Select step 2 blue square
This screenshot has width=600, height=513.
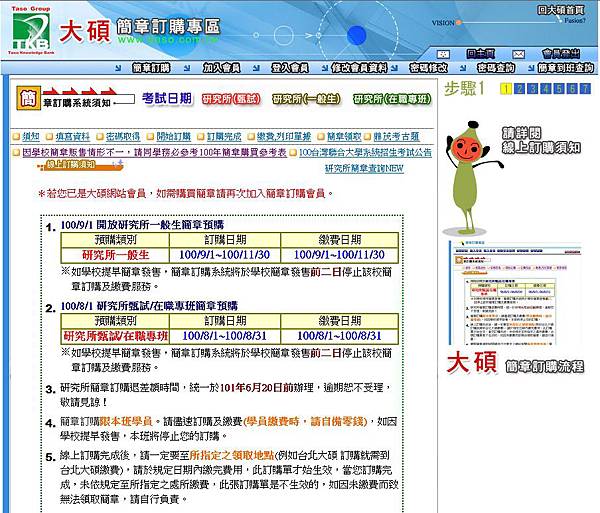pos(519,89)
